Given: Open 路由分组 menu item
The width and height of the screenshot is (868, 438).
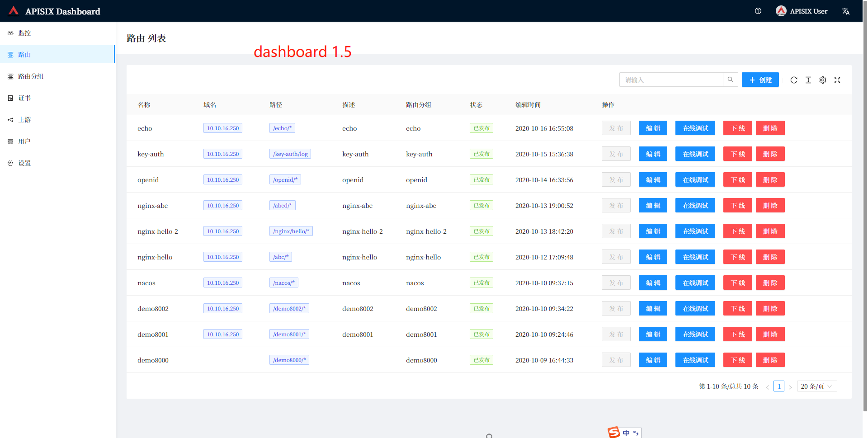Looking at the screenshot, I should pyautogui.click(x=57, y=76).
